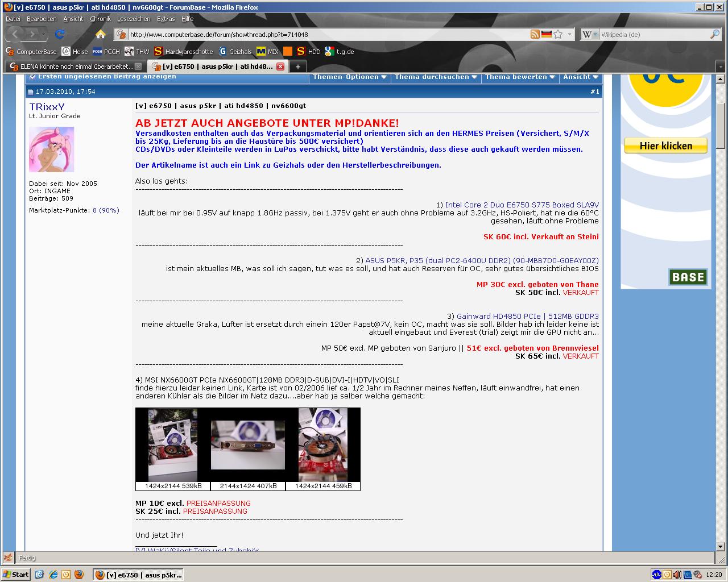
Task: Open the Gainward HD4850 PCIe link
Action: click(527, 316)
